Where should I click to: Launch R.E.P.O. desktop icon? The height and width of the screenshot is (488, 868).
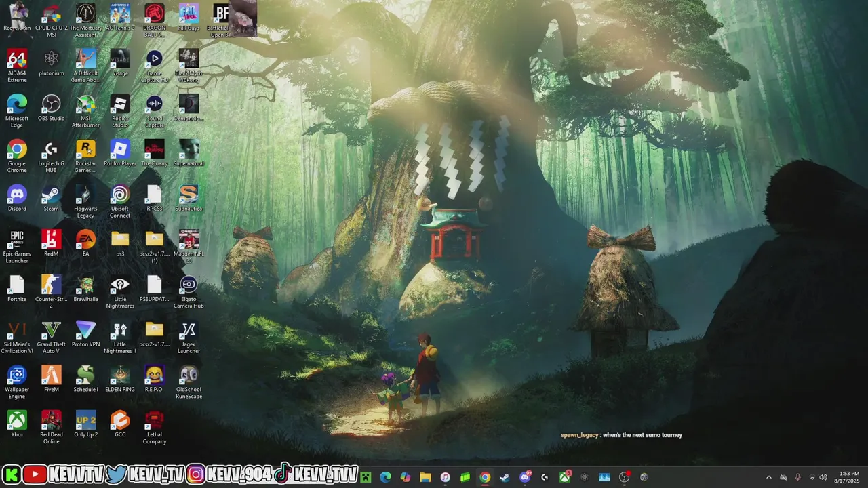tap(155, 379)
